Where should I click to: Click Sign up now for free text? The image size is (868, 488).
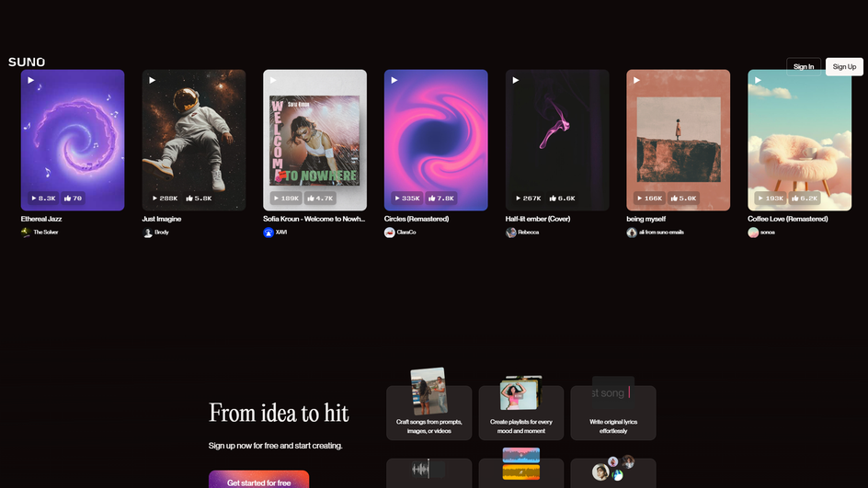(x=276, y=446)
